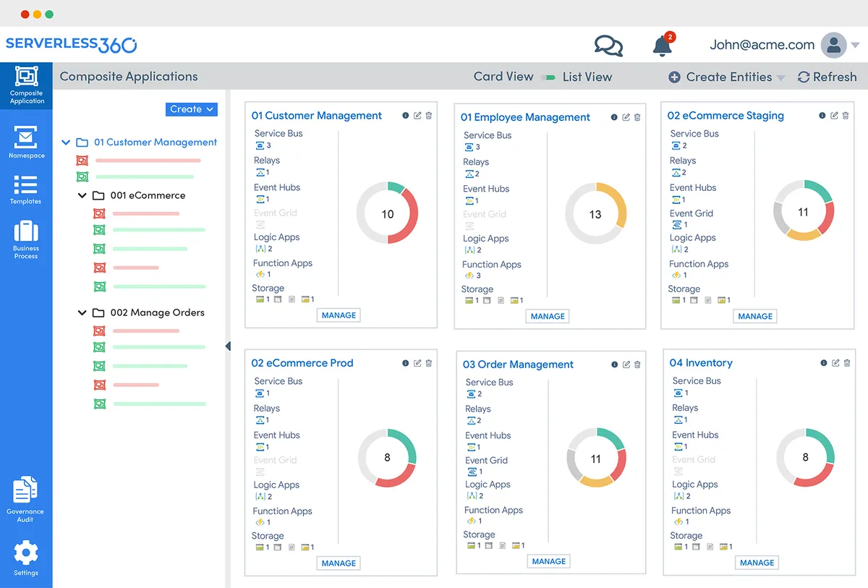Viewport: 868px width, 588px height.
Task: Show info for 03 Order Management
Action: [x=614, y=365]
